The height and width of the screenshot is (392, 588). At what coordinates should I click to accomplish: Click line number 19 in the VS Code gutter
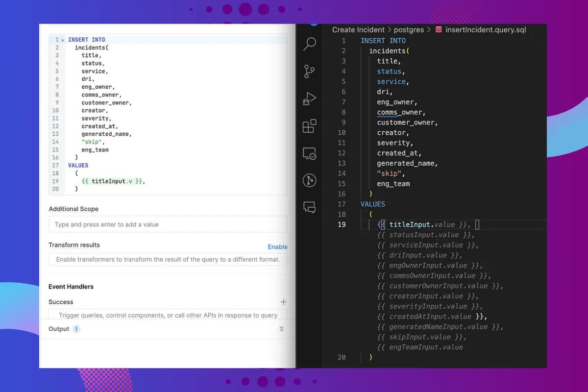coord(342,224)
